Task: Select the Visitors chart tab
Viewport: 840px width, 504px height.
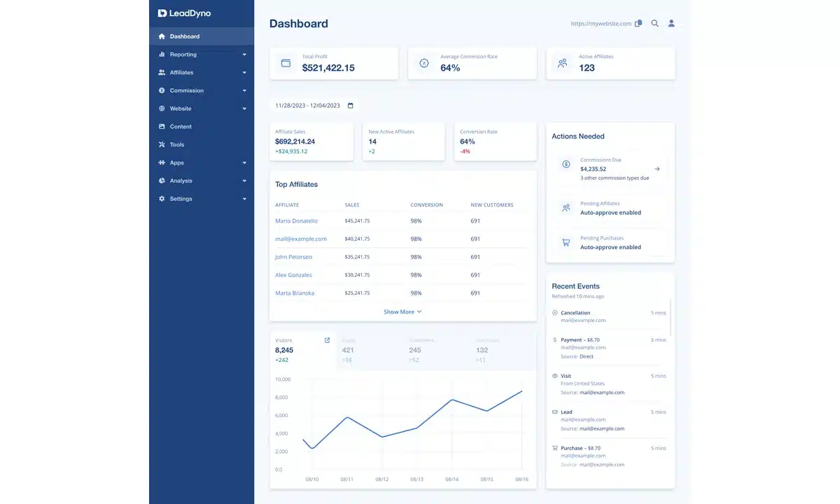Action: pyautogui.click(x=303, y=350)
